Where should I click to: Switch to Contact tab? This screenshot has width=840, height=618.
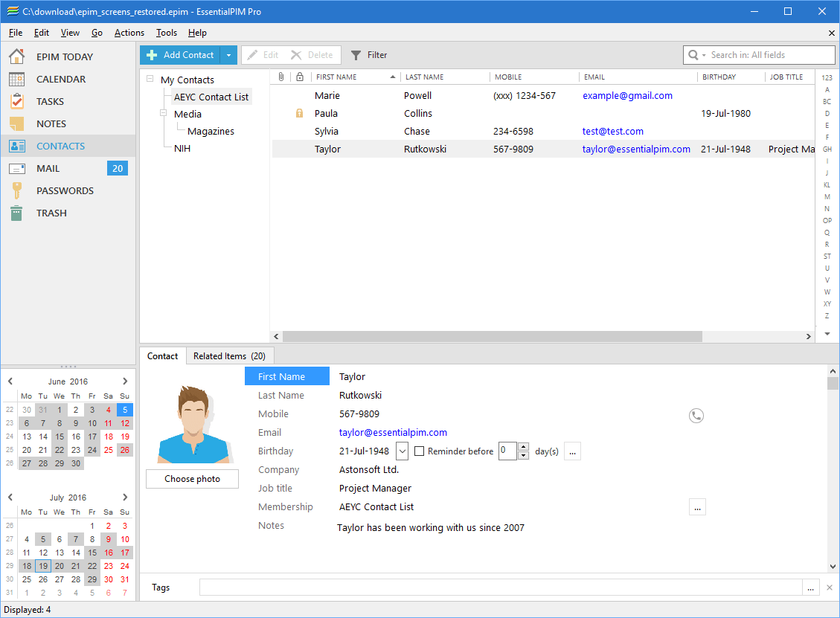pos(162,356)
